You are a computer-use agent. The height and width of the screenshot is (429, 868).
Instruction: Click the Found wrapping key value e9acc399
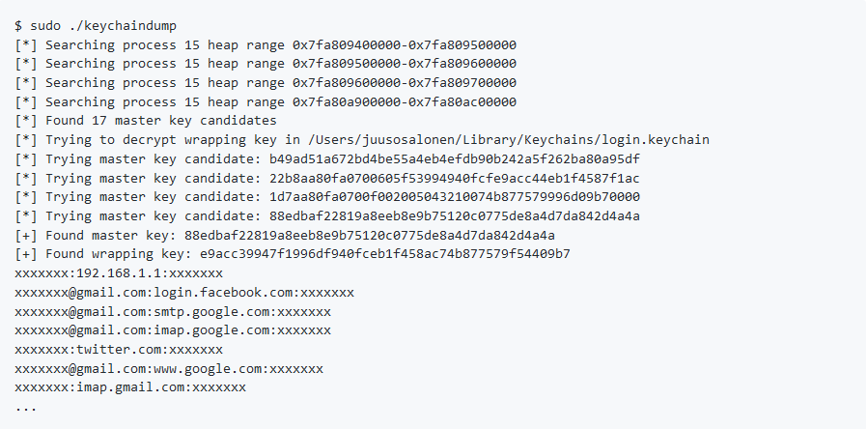coord(385,254)
